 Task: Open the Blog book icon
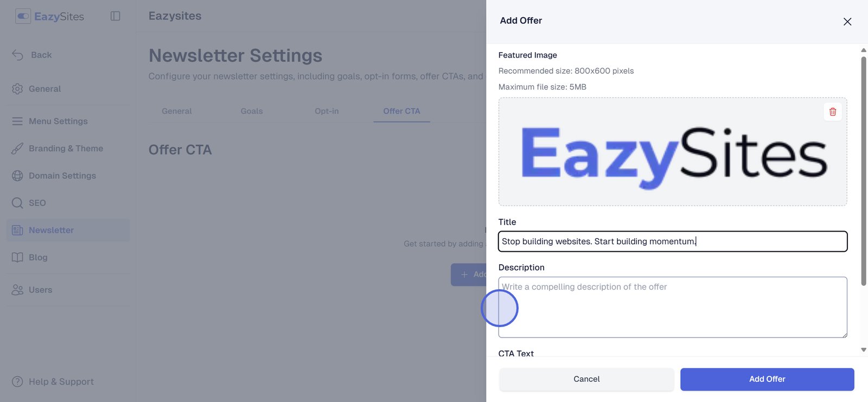tap(17, 257)
